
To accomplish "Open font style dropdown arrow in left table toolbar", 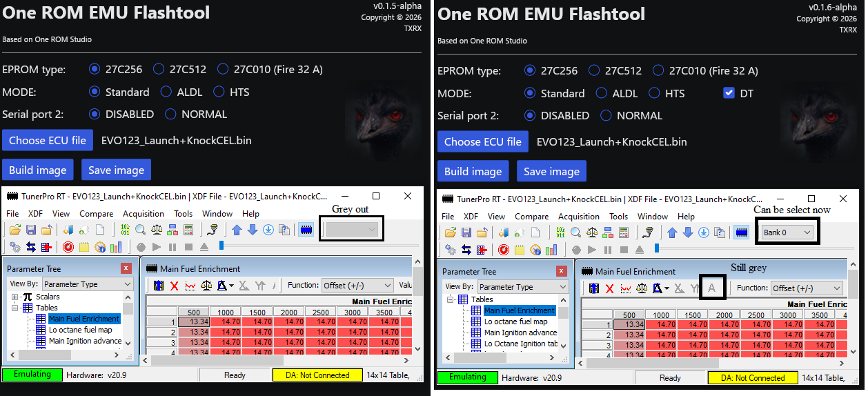I will [232, 286].
